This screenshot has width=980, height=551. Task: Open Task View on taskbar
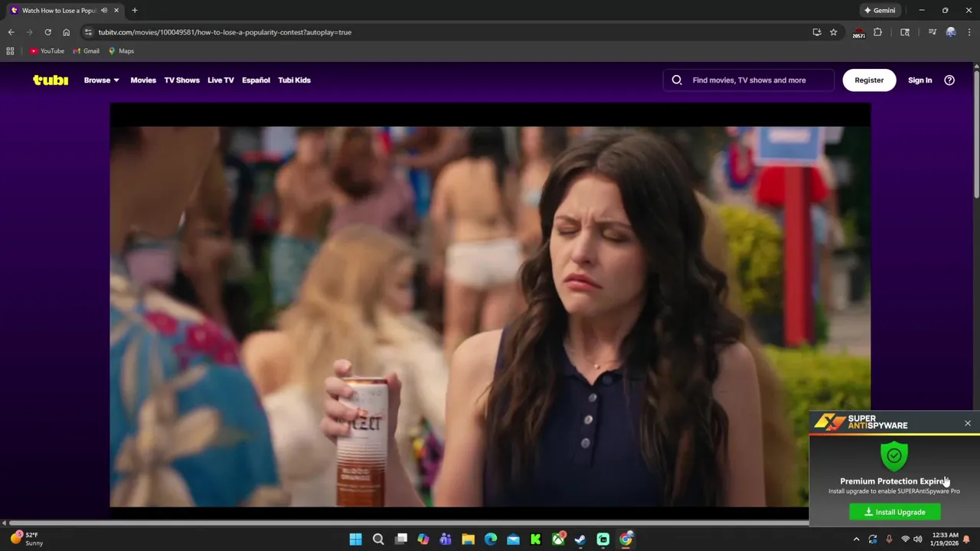(400, 540)
